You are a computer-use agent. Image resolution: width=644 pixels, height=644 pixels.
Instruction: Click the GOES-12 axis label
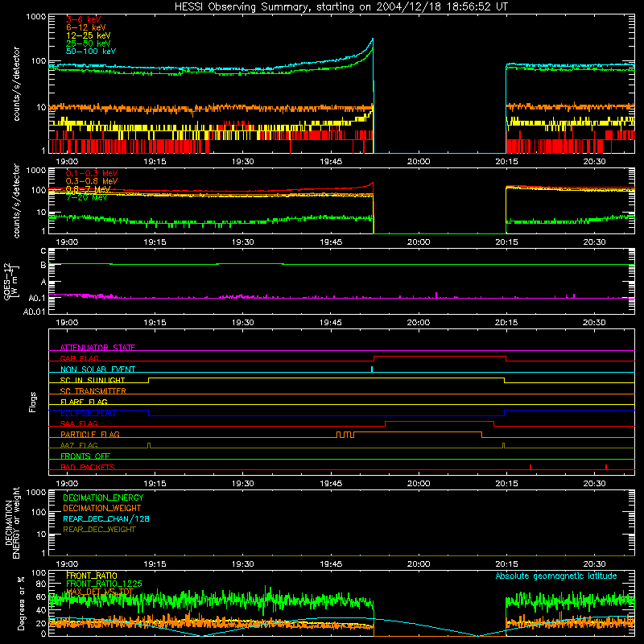[10, 281]
